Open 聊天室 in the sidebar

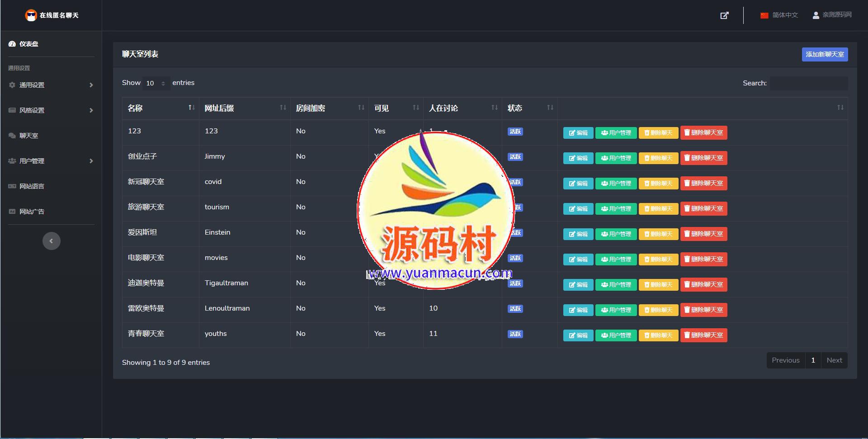point(28,136)
